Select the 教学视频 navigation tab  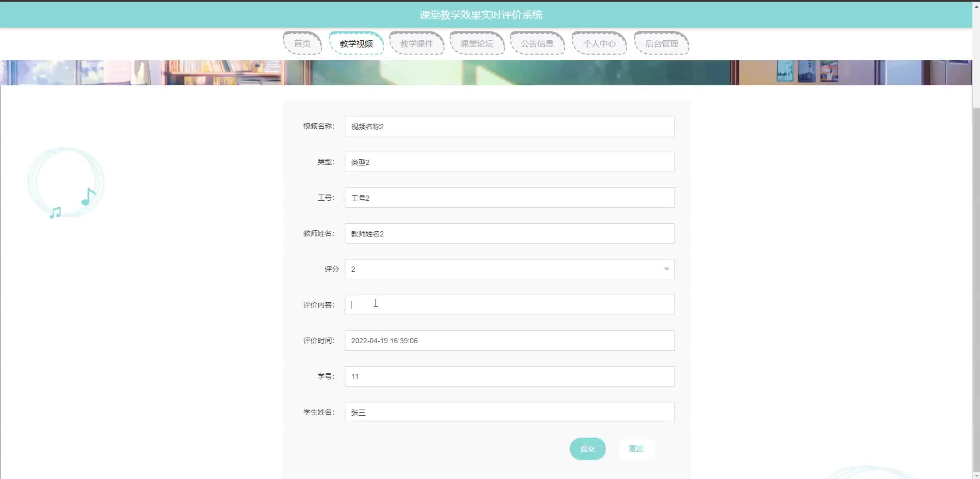357,43
